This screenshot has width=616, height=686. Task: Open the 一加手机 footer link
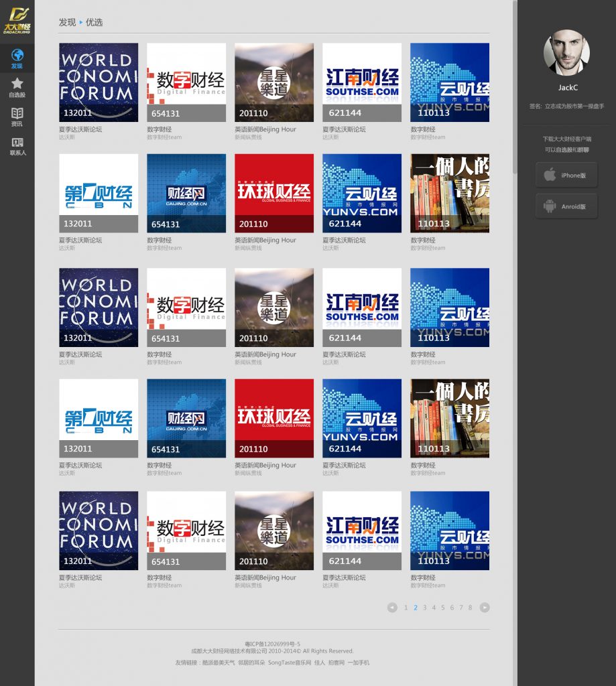[x=358, y=663]
